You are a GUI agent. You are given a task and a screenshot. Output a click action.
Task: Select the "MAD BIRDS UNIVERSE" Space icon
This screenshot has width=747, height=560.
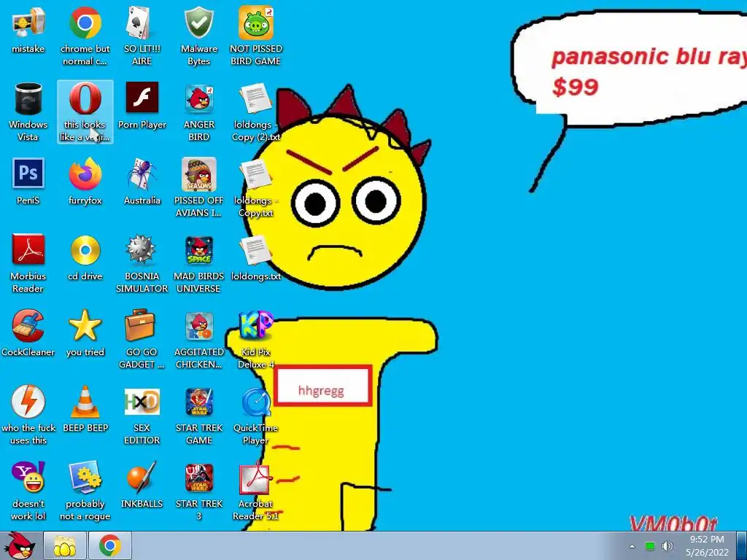click(198, 251)
